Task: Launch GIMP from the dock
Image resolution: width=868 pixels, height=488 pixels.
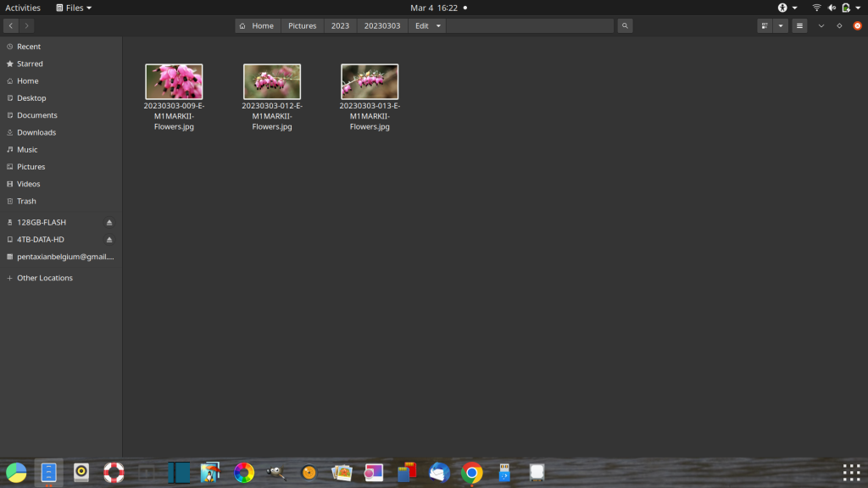Action: coord(276,473)
